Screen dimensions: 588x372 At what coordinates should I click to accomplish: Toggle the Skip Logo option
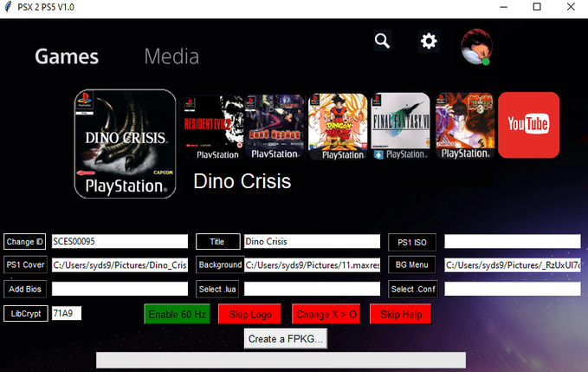click(x=250, y=314)
